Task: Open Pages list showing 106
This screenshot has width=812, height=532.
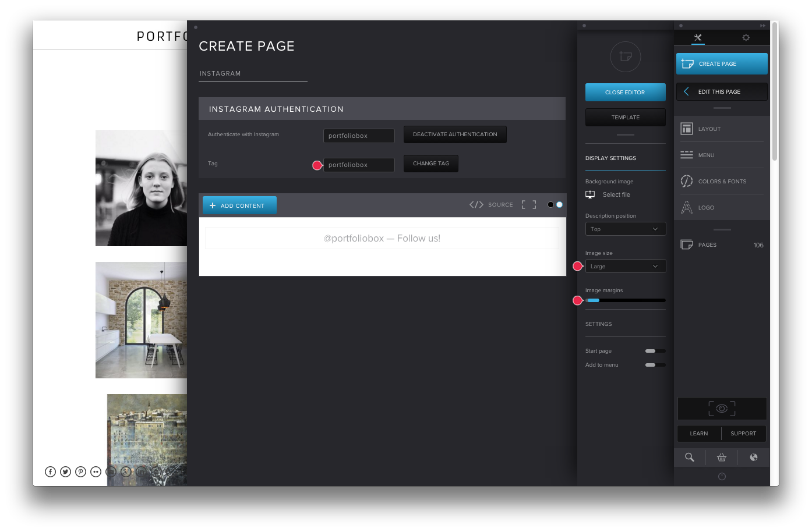Action: pyautogui.click(x=722, y=244)
